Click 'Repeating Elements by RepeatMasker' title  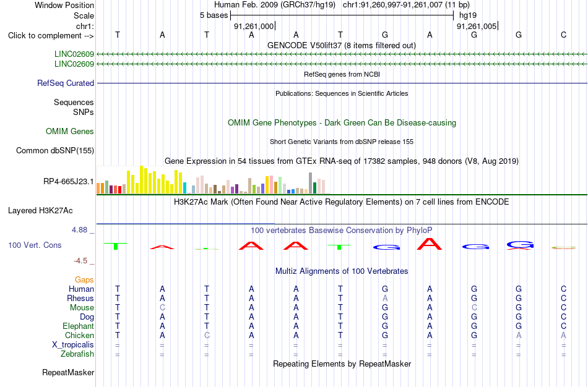coord(342,364)
